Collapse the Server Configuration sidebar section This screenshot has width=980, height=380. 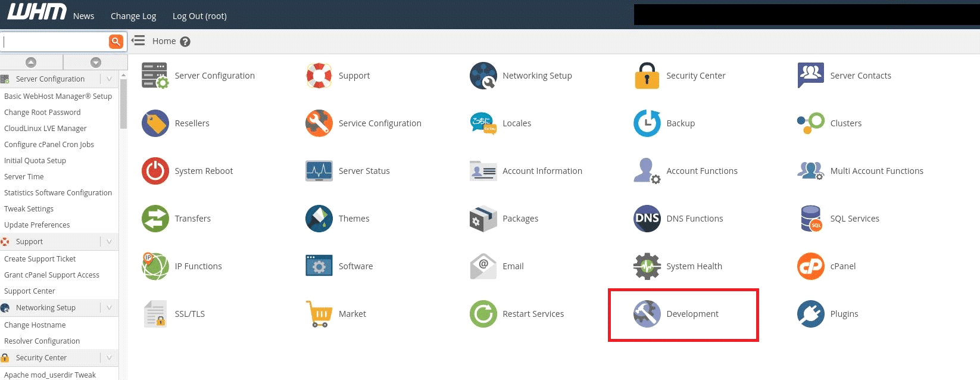[109, 79]
